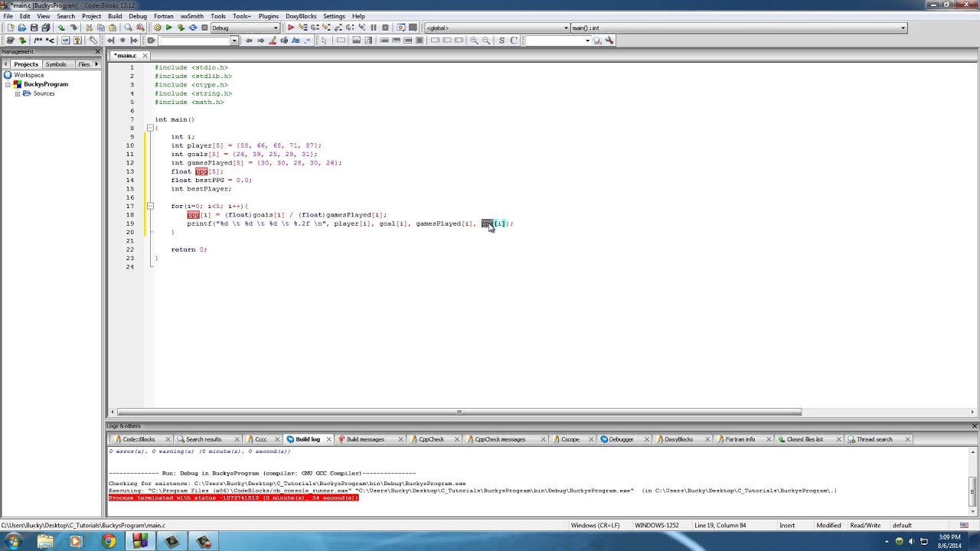Pause the debugger
The width and height of the screenshot is (980, 551).
point(374,28)
